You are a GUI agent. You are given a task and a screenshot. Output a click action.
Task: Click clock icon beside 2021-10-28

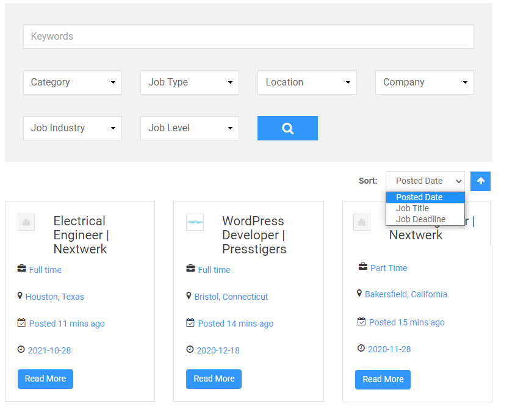click(x=21, y=350)
